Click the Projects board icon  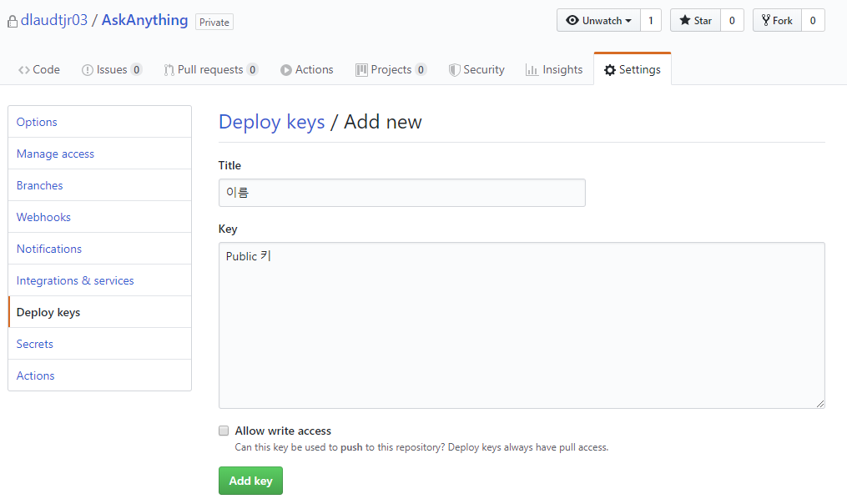click(x=361, y=70)
